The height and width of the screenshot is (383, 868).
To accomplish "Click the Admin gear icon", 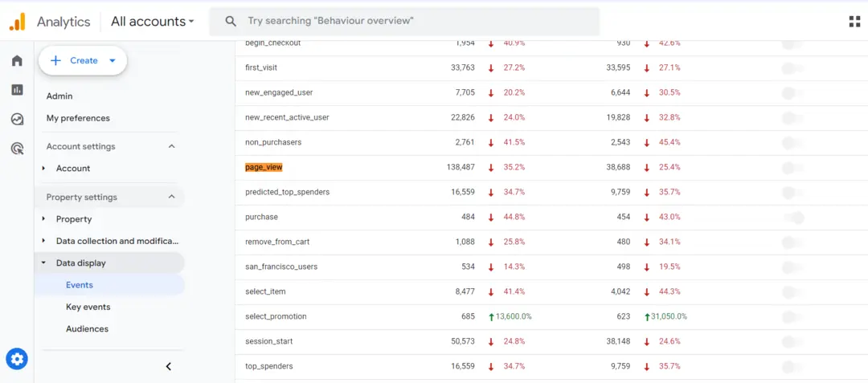I will coord(17,359).
